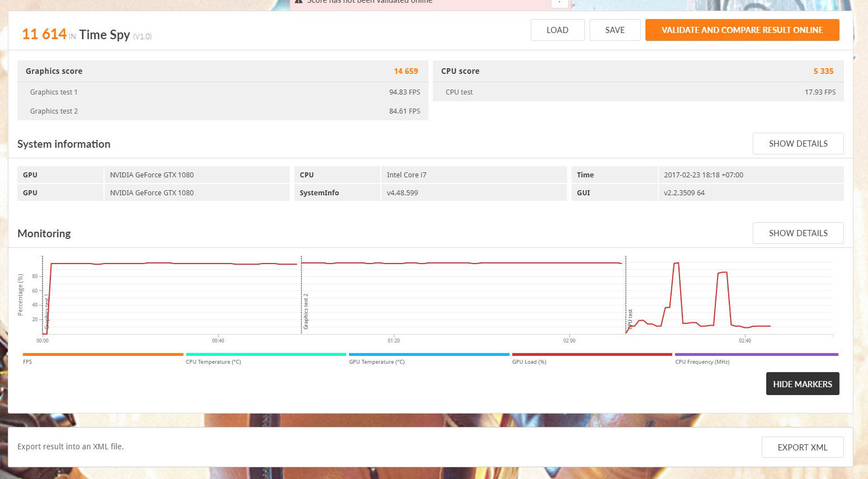Click the 11 614 Time Spy score title
Screen dimensions: 868x479
[x=87, y=35]
